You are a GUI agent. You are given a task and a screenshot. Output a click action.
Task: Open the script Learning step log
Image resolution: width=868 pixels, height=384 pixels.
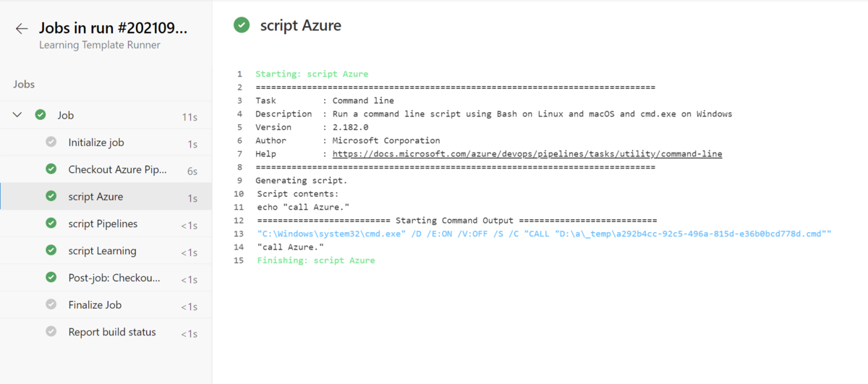tap(102, 251)
